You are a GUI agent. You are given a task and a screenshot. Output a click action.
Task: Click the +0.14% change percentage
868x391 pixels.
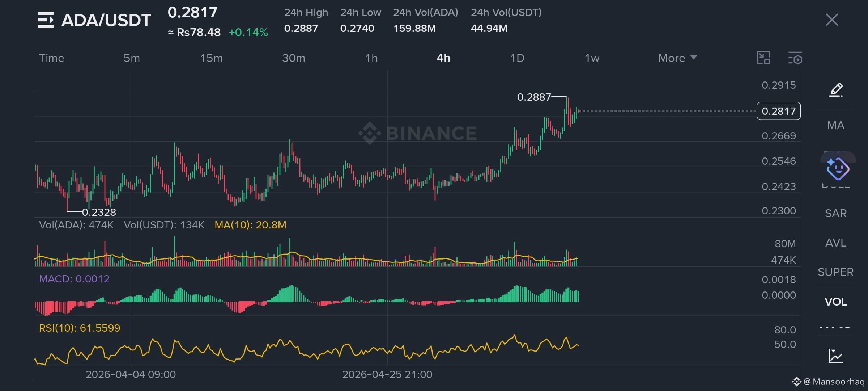pos(248,33)
